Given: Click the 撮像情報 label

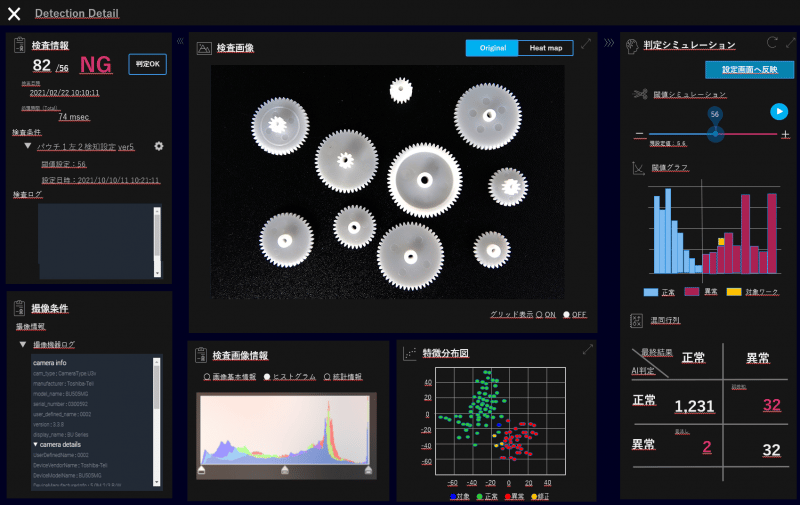Looking at the screenshot, I should coord(30,326).
